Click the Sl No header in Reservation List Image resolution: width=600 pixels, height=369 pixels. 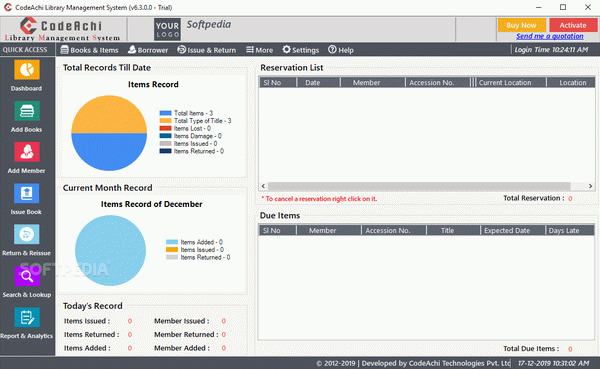278,83
